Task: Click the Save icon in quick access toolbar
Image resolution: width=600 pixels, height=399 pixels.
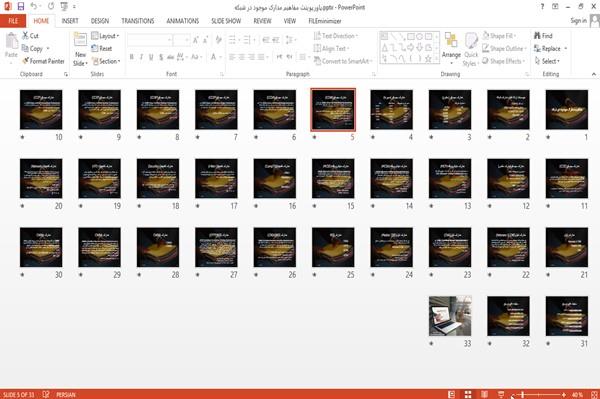Action: pyautogui.click(x=21, y=7)
